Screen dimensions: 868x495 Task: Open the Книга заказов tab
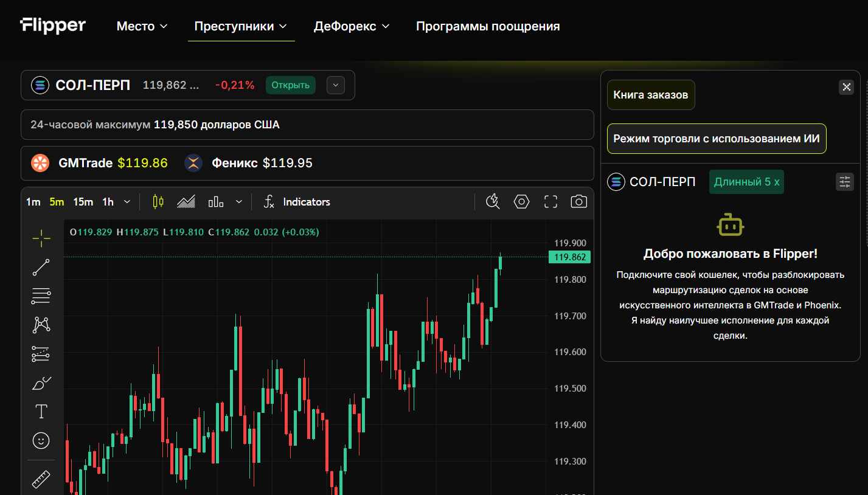[x=651, y=95]
